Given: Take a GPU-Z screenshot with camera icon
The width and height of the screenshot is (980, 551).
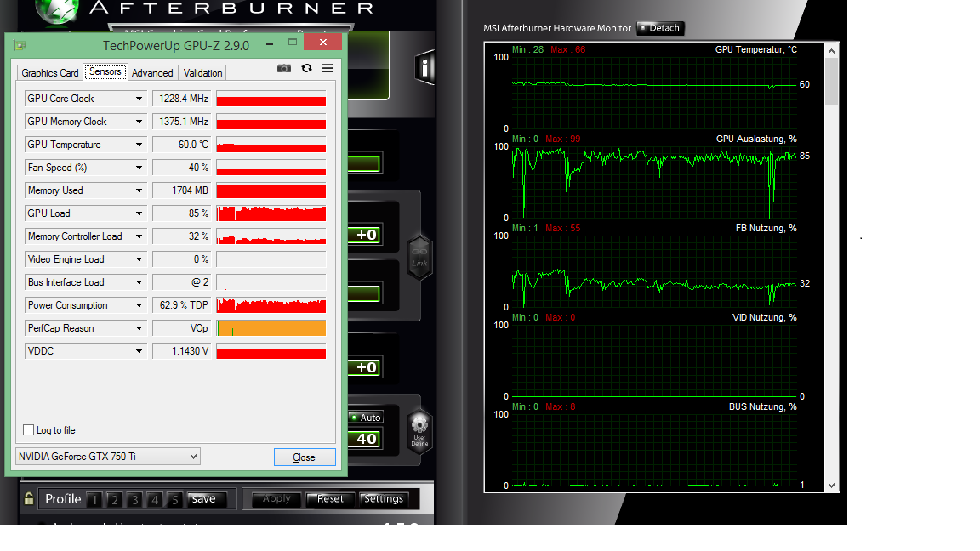Looking at the screenshot, I should [x=284, y=68].
